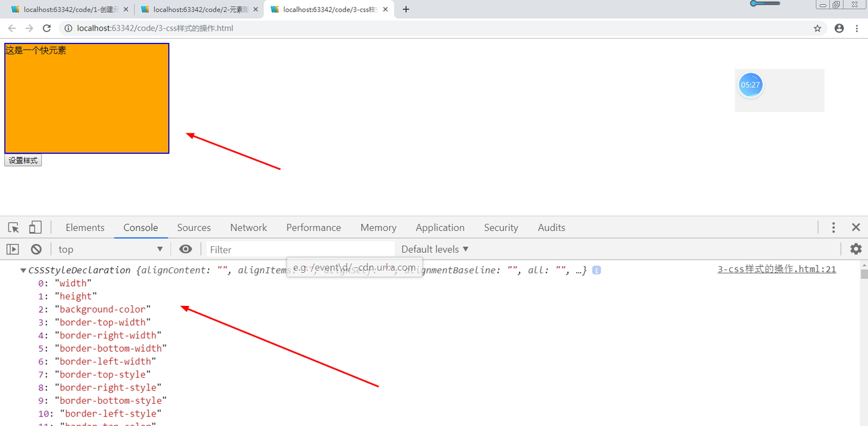868x426 pixels.
Task: Switch to the Network panel
Action: pyautogui.click(x=248, y=227)
